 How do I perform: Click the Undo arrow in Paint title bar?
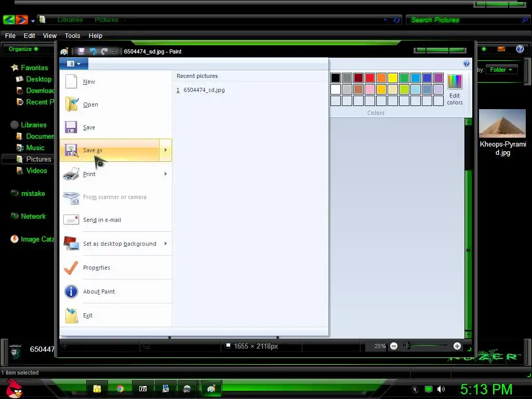coord(92,51)
